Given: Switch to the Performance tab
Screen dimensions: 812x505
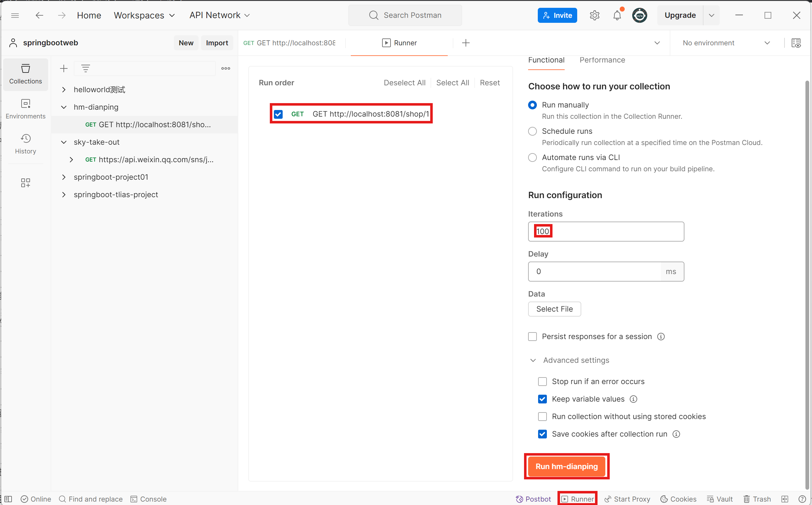Looking at the screenshot, I should click(602, 60).
